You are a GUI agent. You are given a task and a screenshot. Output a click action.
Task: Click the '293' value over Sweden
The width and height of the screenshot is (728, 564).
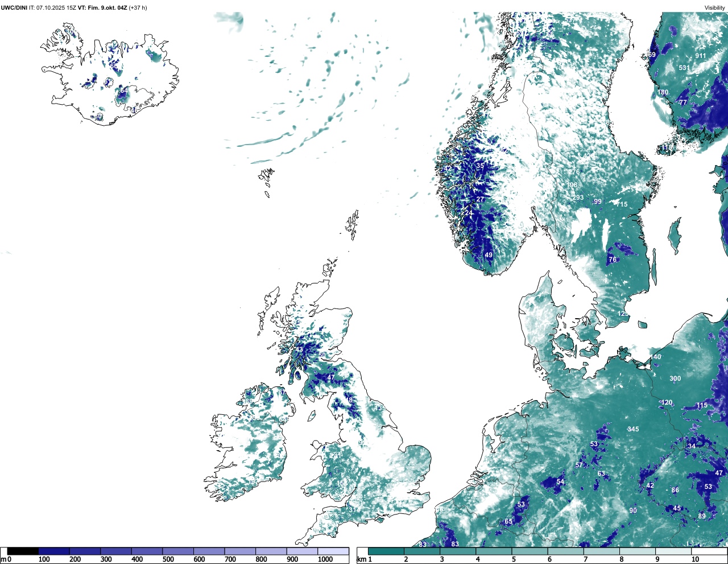click(x=578, y=198)
